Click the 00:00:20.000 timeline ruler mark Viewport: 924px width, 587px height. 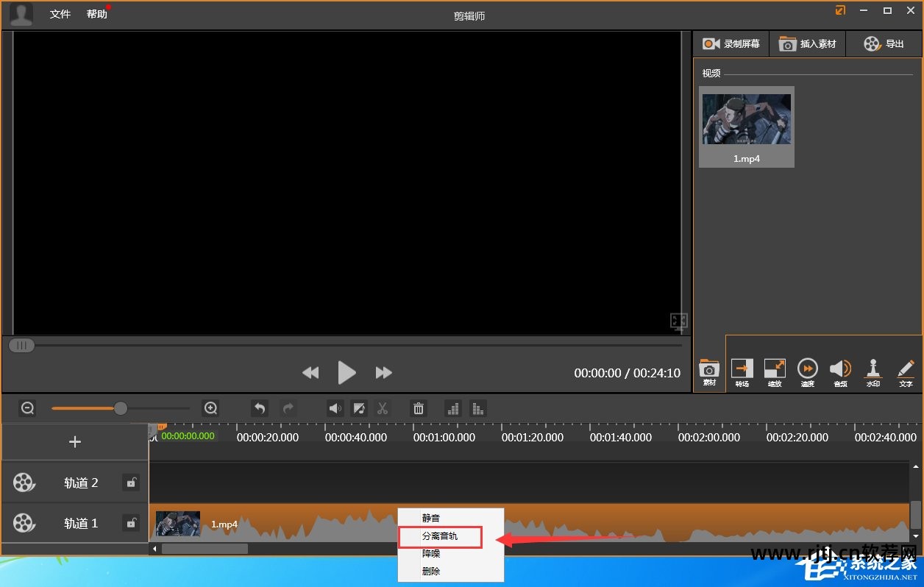(x=268, y=437)
